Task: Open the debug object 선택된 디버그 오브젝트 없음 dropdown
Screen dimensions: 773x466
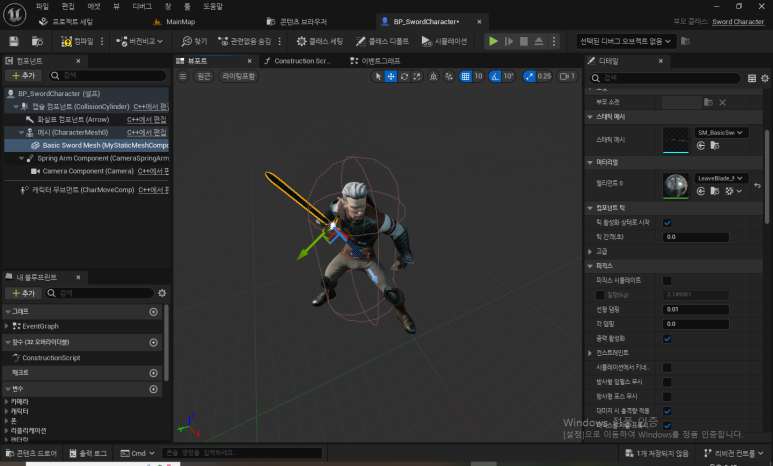Action: coord(626,41)
